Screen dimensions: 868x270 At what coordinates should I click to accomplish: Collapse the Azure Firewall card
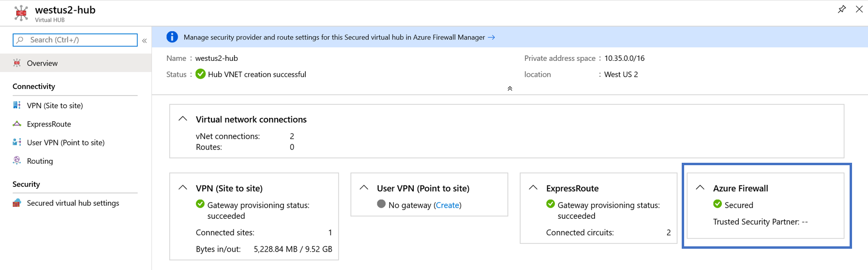pyautogui.click(x=700, y=188)
